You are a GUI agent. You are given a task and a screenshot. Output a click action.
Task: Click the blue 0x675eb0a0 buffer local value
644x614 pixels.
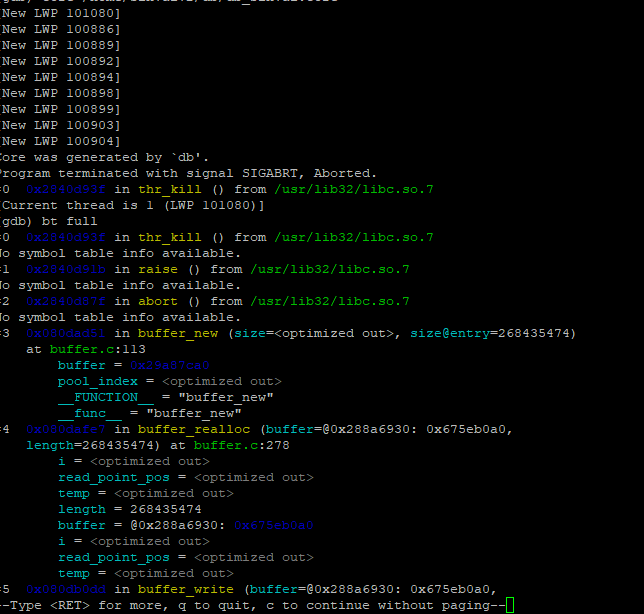coord(274,526)
